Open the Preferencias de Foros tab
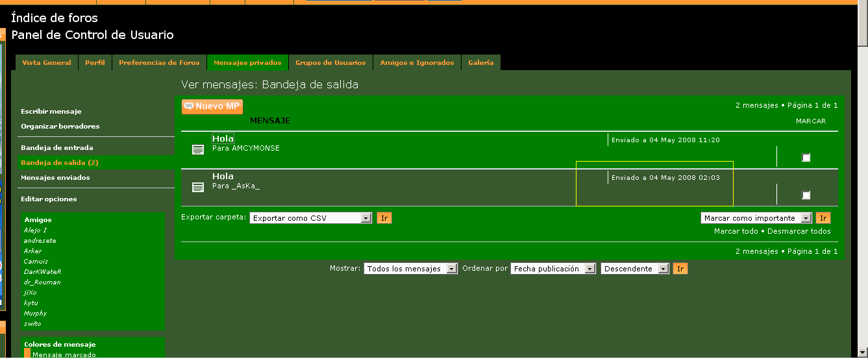Viewport: 868px width, 359px height. 159,63
